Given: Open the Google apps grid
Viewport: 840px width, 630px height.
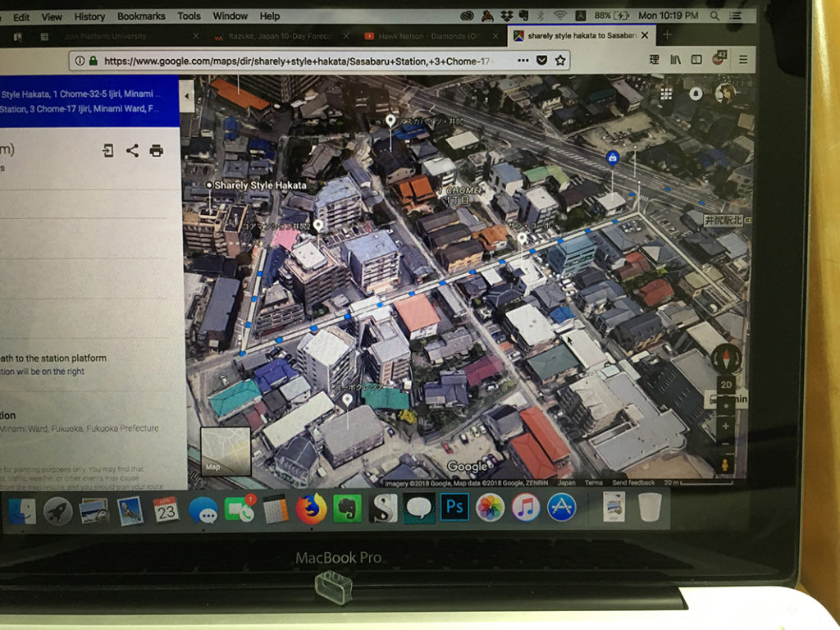Looking at the screenshot, I should pos(666,94).
